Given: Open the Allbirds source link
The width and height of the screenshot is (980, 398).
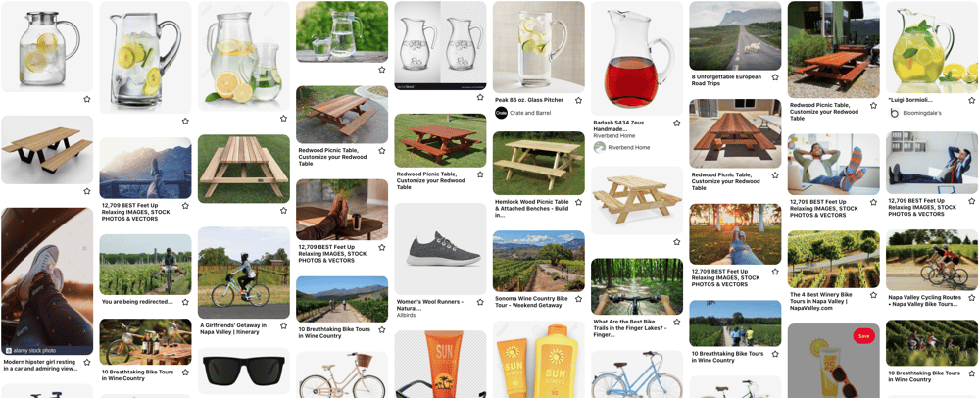Looking at the screenshot, I should tap(407, 316).
